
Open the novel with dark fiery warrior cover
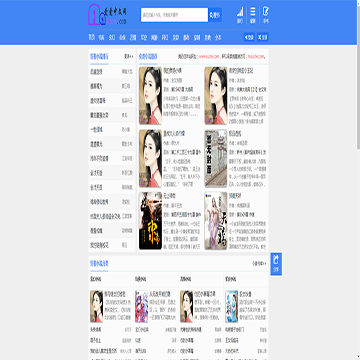pos(150,221)
